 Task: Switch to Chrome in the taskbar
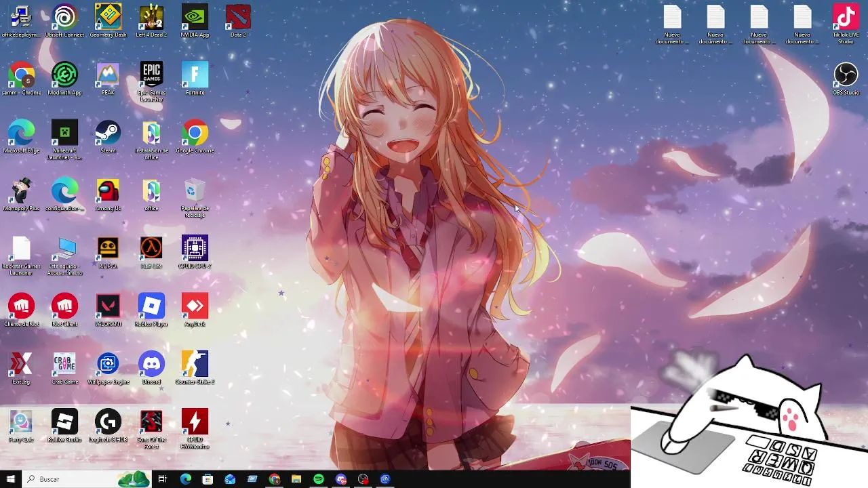(274, 479)
